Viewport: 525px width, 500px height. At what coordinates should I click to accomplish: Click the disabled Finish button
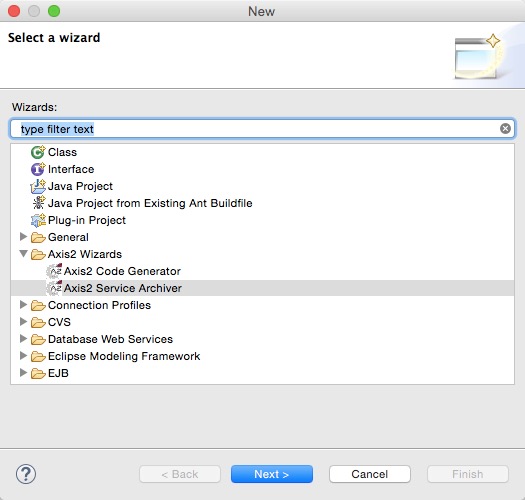coord(468,474)
